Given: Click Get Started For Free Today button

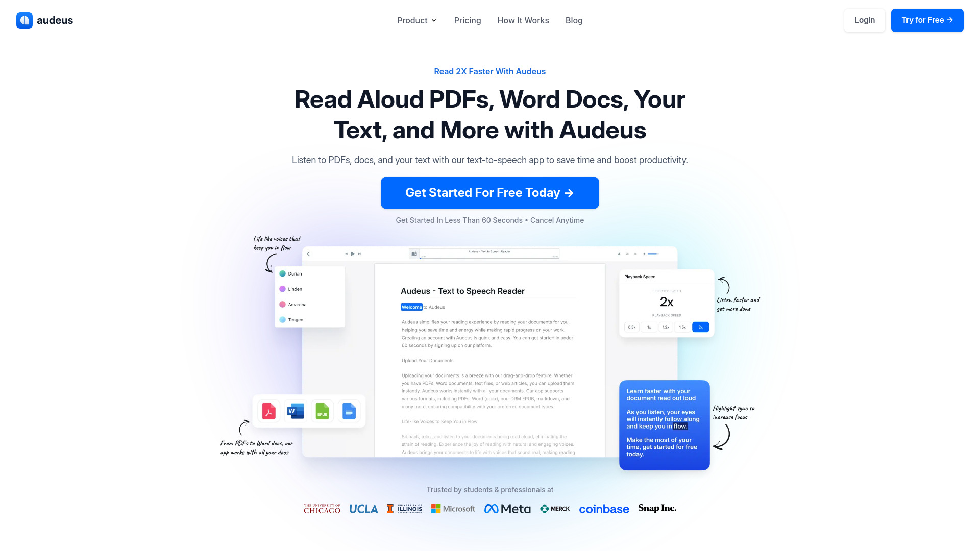Looking at the screenshot, I should (490, 192).
